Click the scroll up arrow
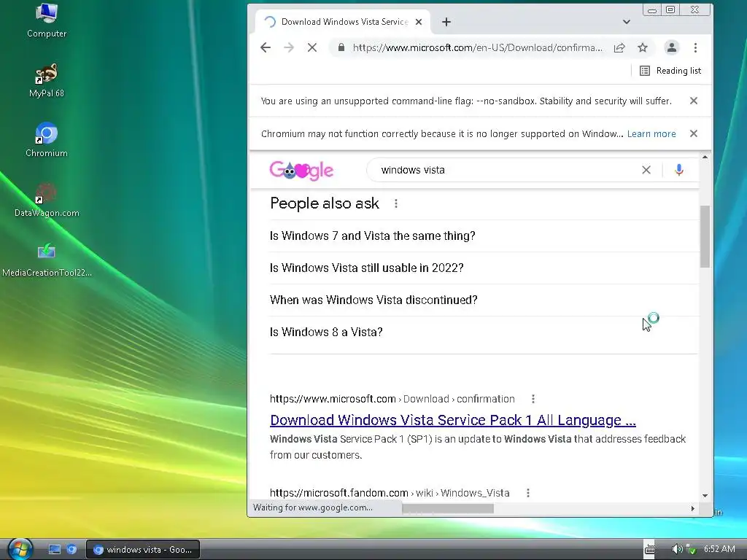The image size is (747, 560). (705, 157)
